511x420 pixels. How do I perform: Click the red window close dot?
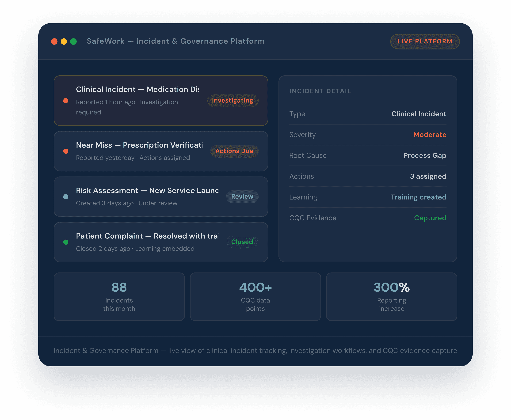point(54,41)
